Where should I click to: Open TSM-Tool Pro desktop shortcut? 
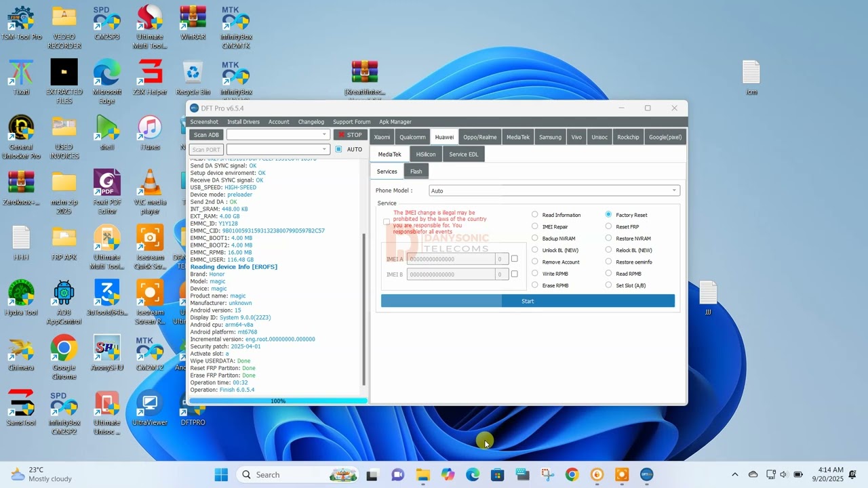coord(21,24)
